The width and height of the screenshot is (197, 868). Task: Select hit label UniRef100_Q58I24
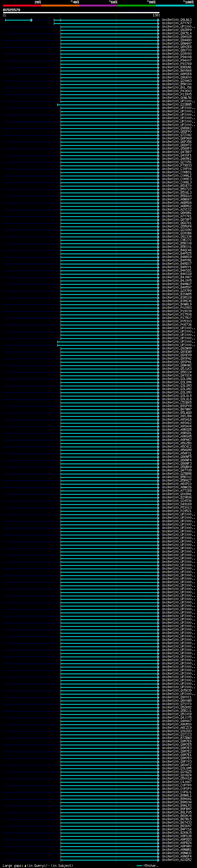177,372
